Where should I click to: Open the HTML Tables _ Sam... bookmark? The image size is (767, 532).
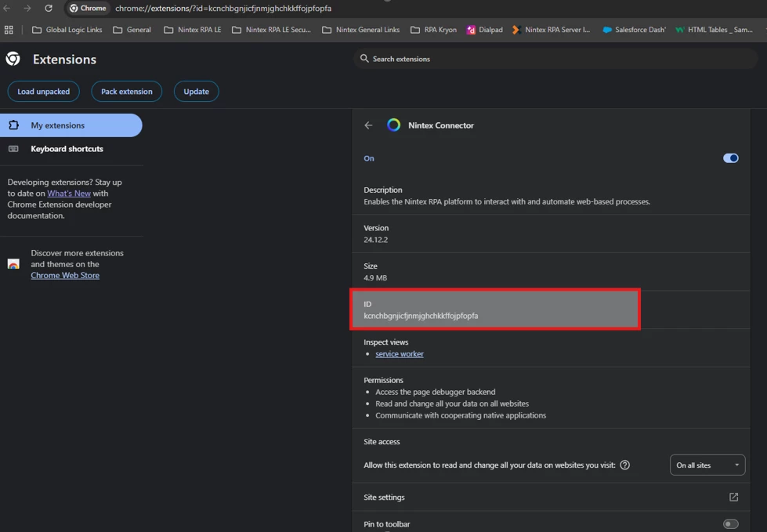coord(714,30)
